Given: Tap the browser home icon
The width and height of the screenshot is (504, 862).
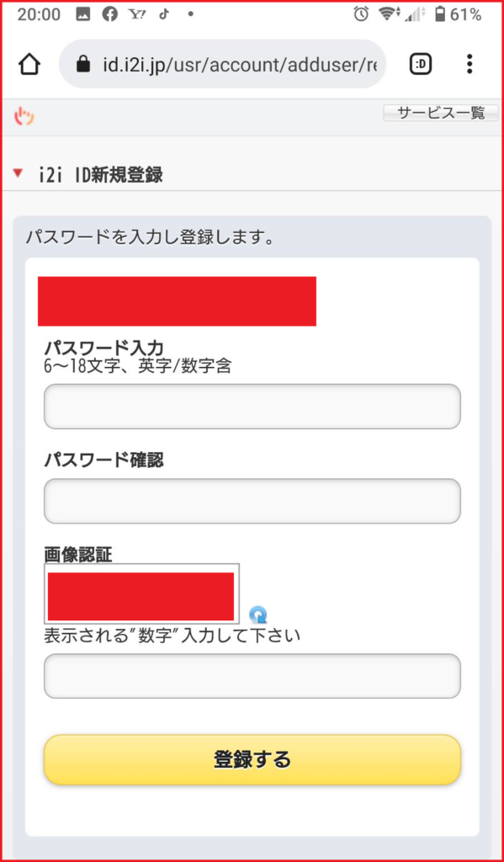Looking at the screenshot, I should point(29,65).
